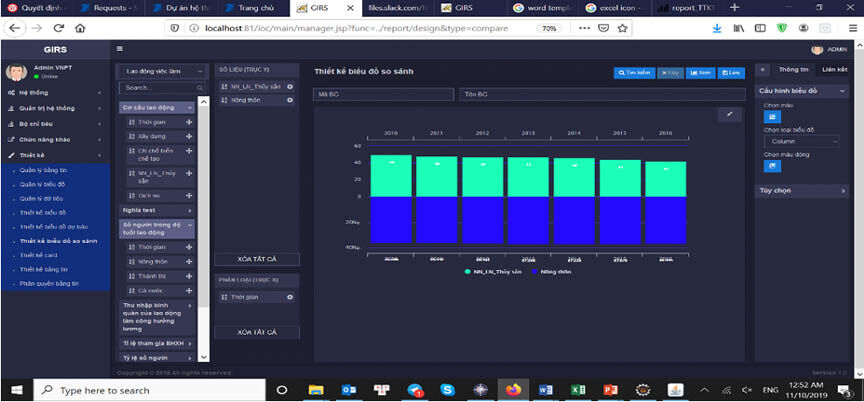864x402 pixels.
Task: Click the Chọn màu dòng icon button
Action: click(772, 166)
